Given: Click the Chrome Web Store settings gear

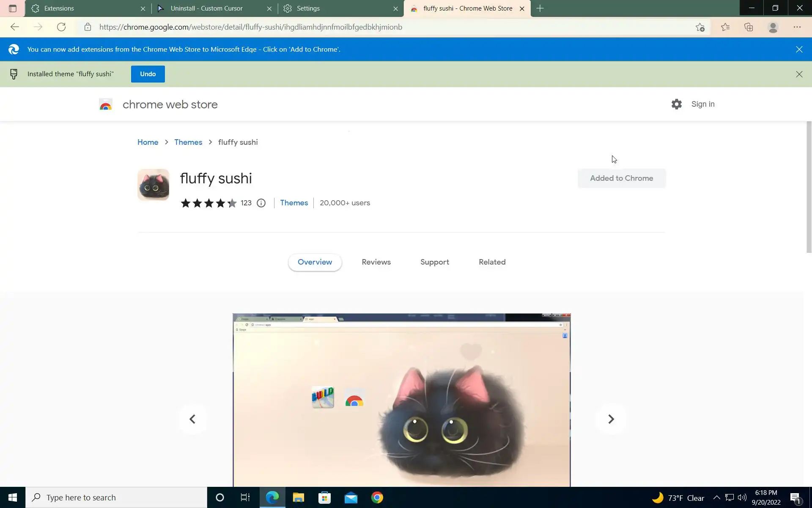Looking at the screenshot, I should [x=676, y=104].
